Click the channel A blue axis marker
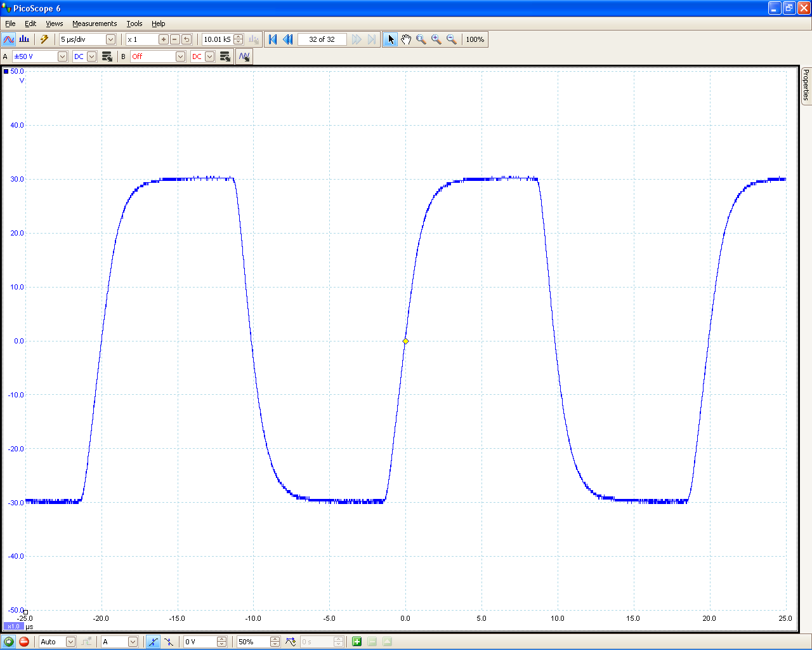 [6, 71]
